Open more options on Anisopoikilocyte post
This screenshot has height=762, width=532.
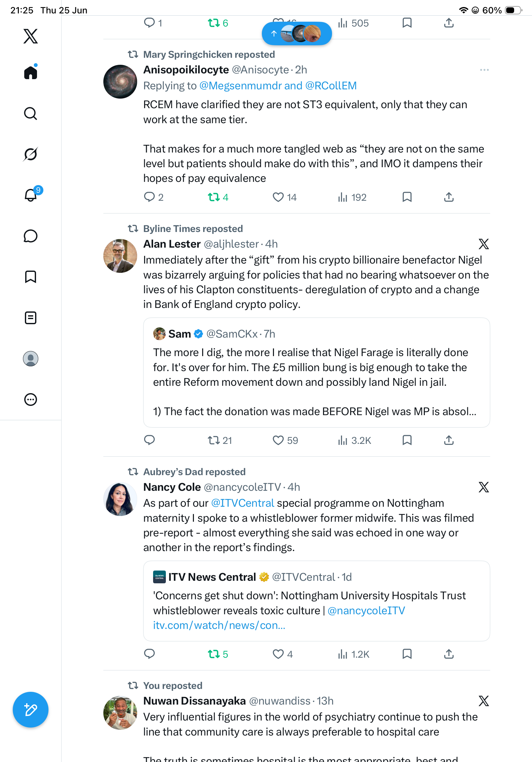[x=484, y=70]
